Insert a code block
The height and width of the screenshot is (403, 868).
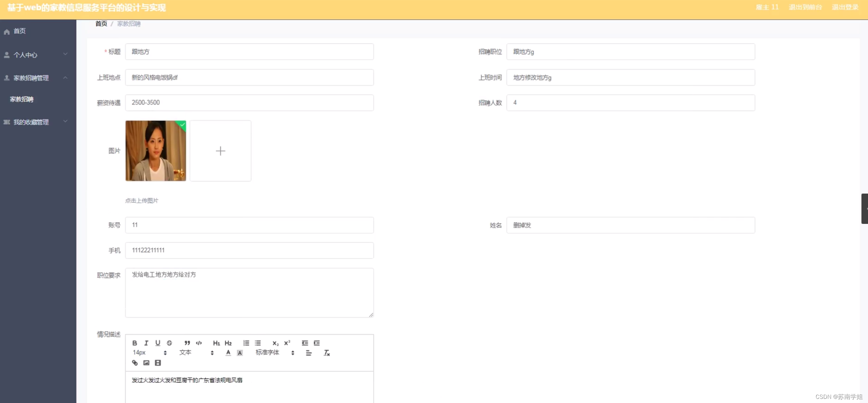[x=199, y=343]
